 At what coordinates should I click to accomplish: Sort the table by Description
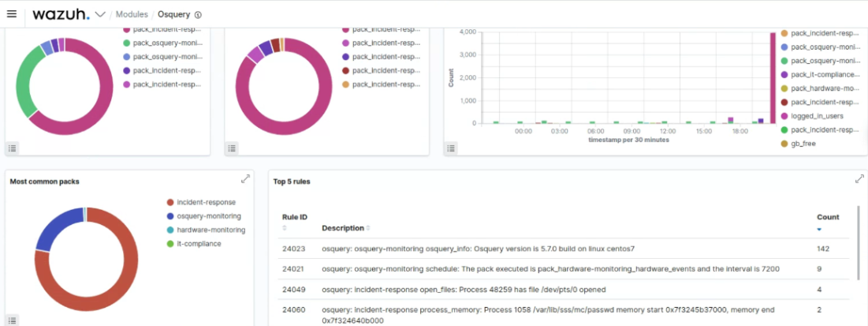[x=368, y=228]
